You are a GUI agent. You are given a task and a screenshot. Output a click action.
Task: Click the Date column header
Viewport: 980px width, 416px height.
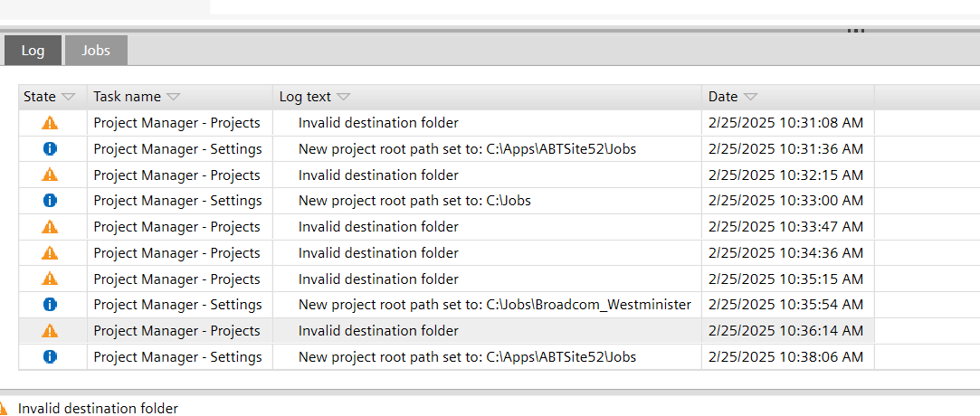(723, 97)
